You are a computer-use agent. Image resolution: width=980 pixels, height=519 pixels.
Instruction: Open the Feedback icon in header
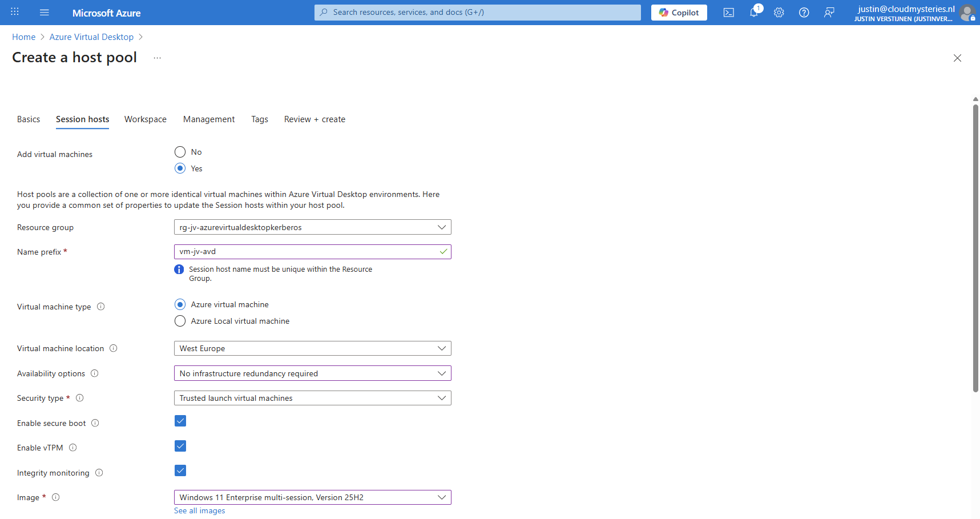[x=829, y=13]
